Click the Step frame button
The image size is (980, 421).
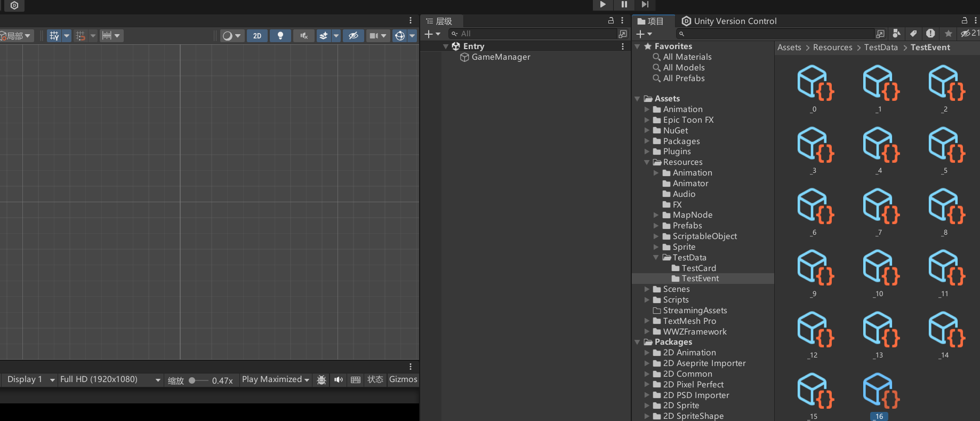[645, 4]
